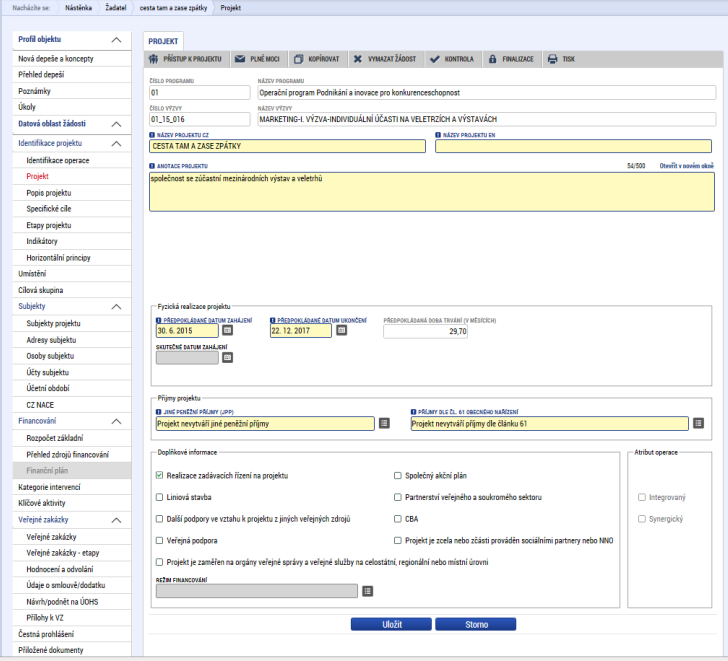Click the Finalizace padlock icon
This screenshot has height=661, width=728.
point(493,59)
